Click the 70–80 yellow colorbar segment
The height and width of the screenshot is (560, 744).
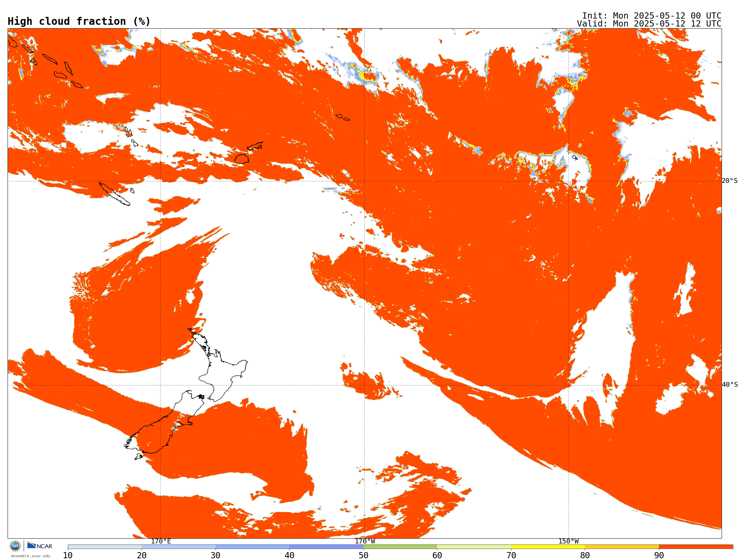(x=548, y=547)
